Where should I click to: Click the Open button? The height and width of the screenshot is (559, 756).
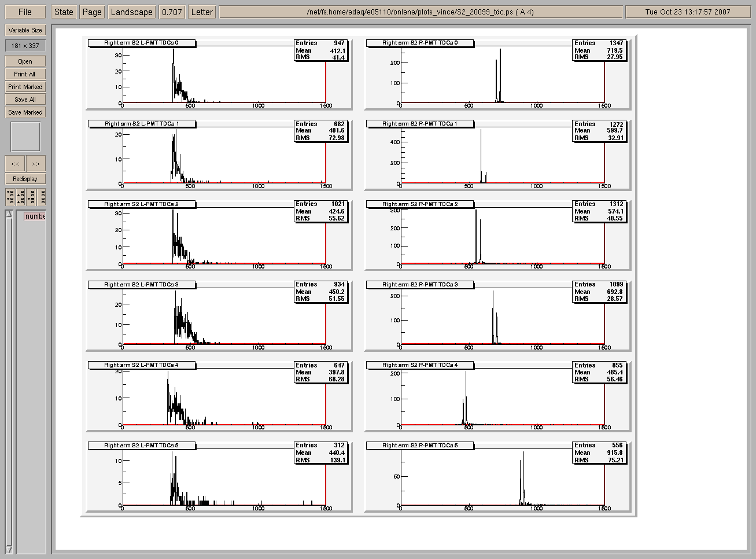pyautogui.click(x=25, y=61)
